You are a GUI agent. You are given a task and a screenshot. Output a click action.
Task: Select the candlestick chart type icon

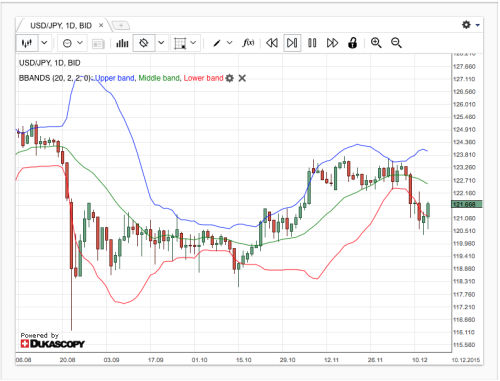tap(27, 43)
